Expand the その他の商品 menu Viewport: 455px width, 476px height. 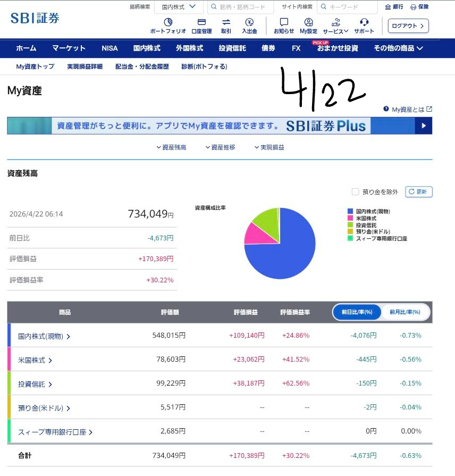398,48
